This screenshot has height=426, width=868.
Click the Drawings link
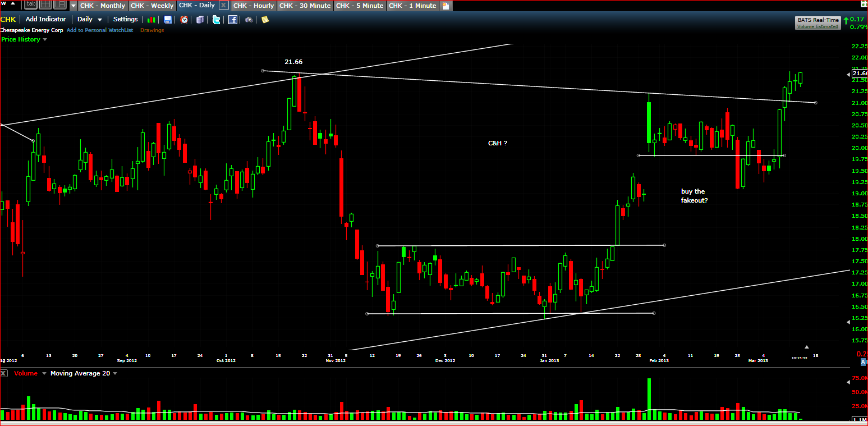[x=152, y=30]
